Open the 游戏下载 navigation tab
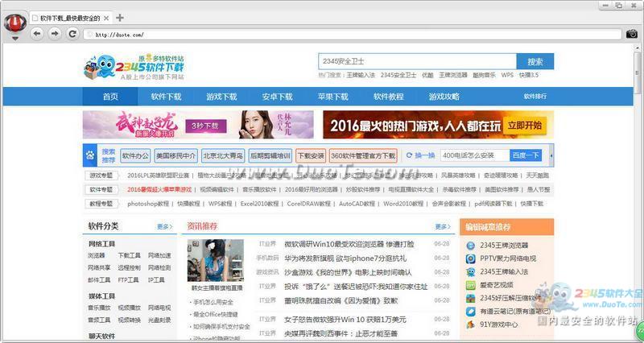 pos(221,97)
